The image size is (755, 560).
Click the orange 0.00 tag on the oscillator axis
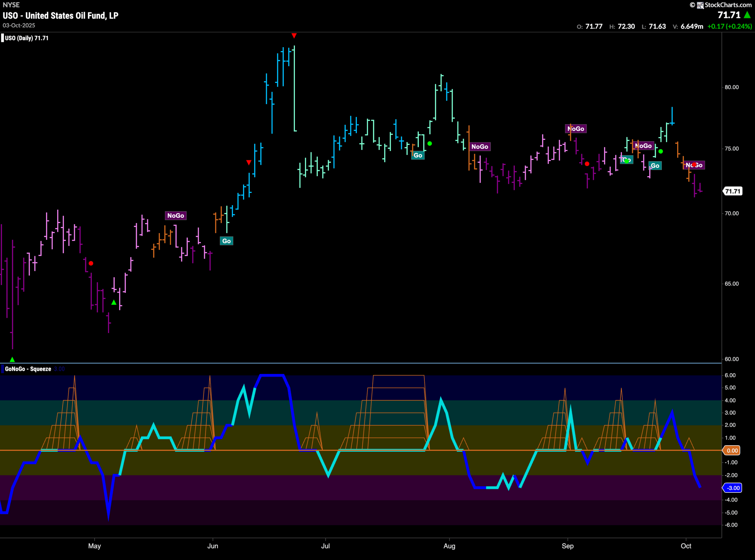(x=732, y=451)
